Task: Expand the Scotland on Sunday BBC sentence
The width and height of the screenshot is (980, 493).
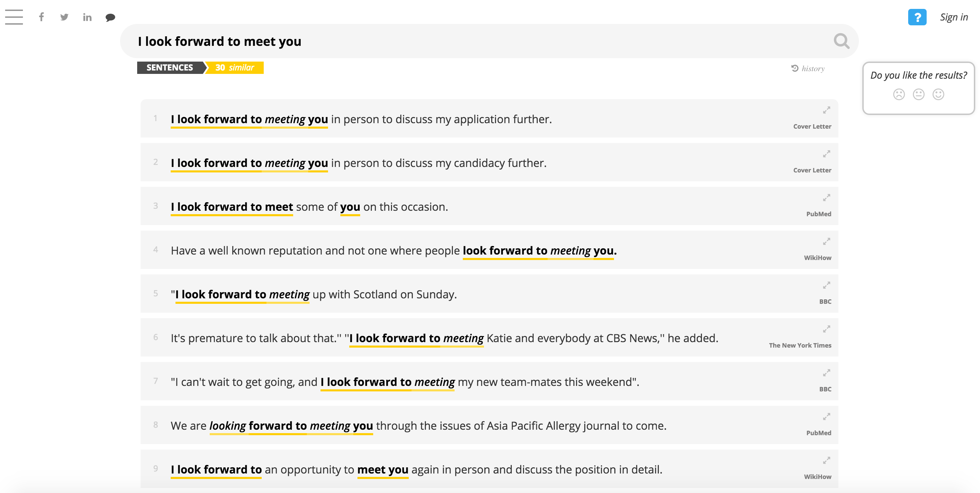Action: [826, 285]
